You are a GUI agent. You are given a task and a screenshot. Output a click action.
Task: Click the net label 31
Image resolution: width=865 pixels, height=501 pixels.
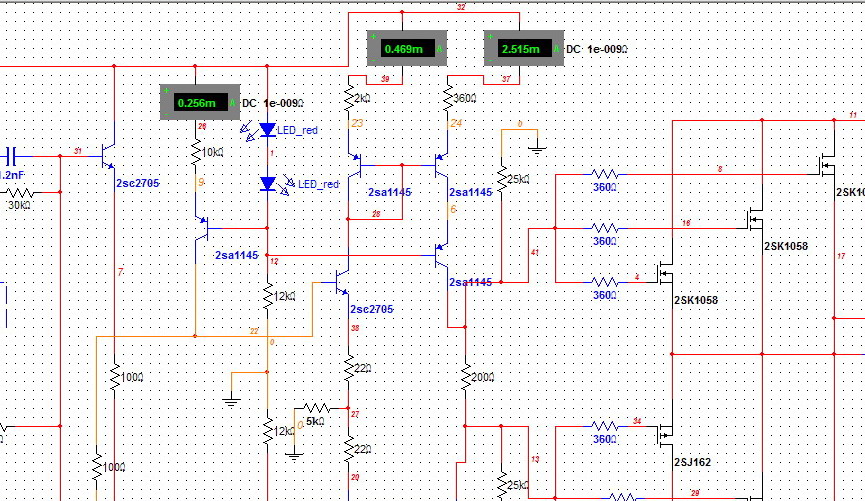(x=78, y=151)
